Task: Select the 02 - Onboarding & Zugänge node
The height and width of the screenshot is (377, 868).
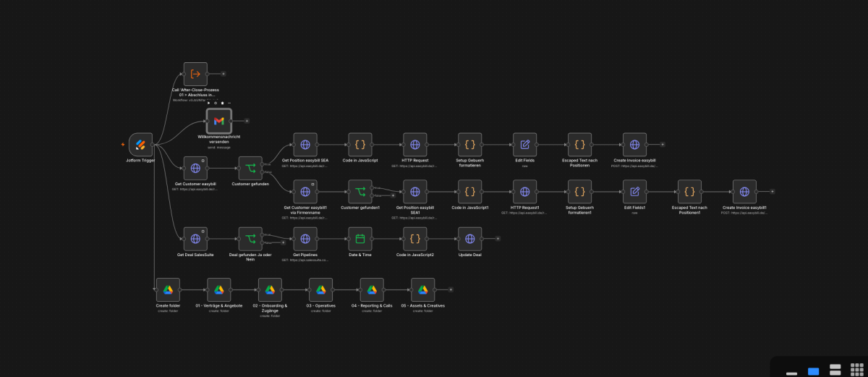Action: pos(270,289)
